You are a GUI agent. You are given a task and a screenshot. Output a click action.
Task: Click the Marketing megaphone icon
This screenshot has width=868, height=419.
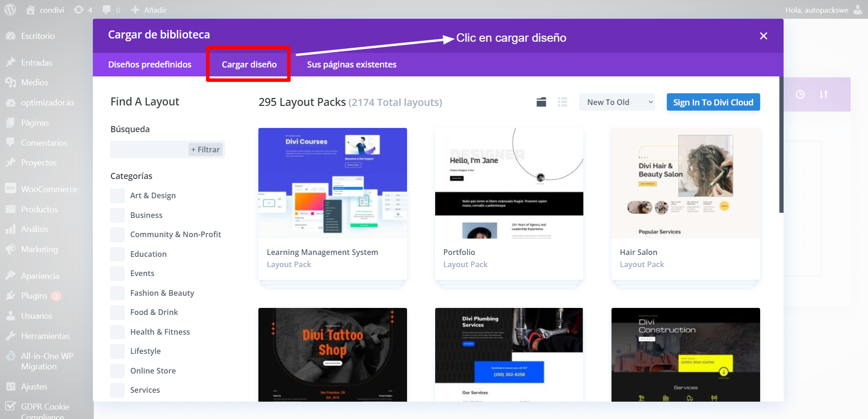[10, 249]
